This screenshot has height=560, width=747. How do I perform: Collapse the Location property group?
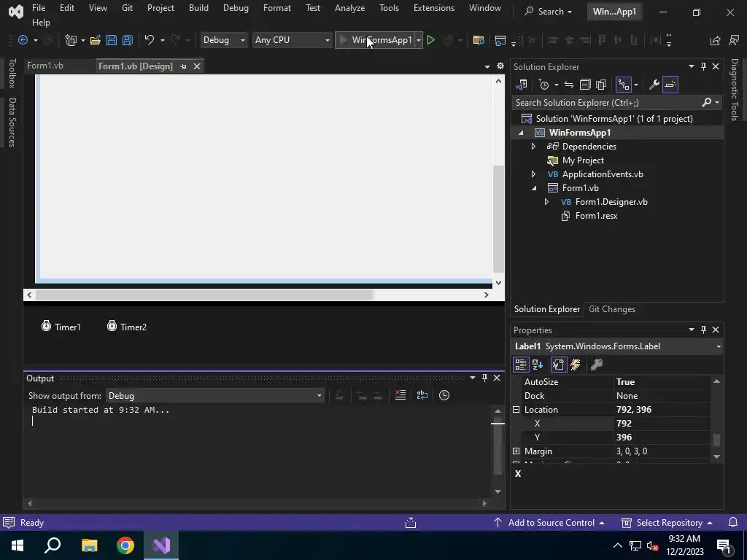click(516, 410)
